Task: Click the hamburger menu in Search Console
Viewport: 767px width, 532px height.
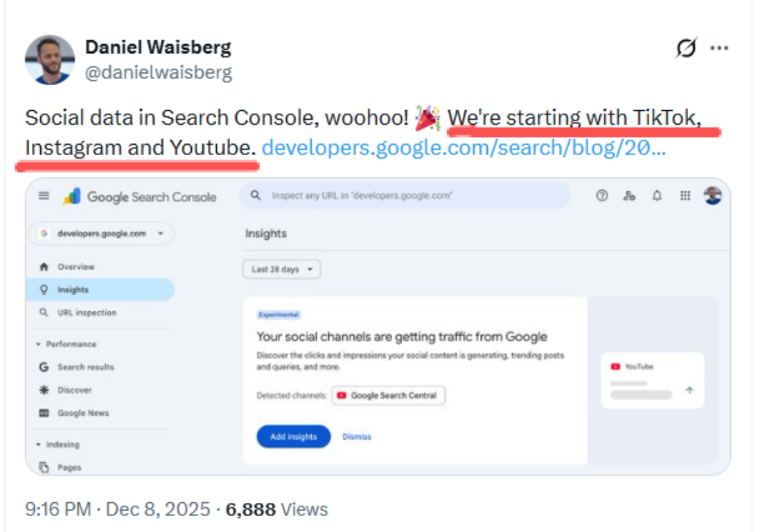Action: point(44,196)
